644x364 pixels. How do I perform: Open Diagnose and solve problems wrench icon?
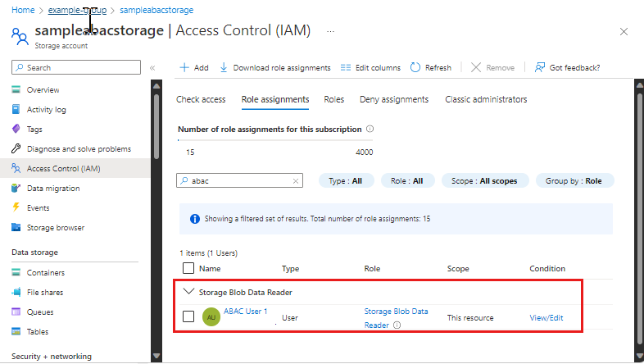(x=16, y=148)
